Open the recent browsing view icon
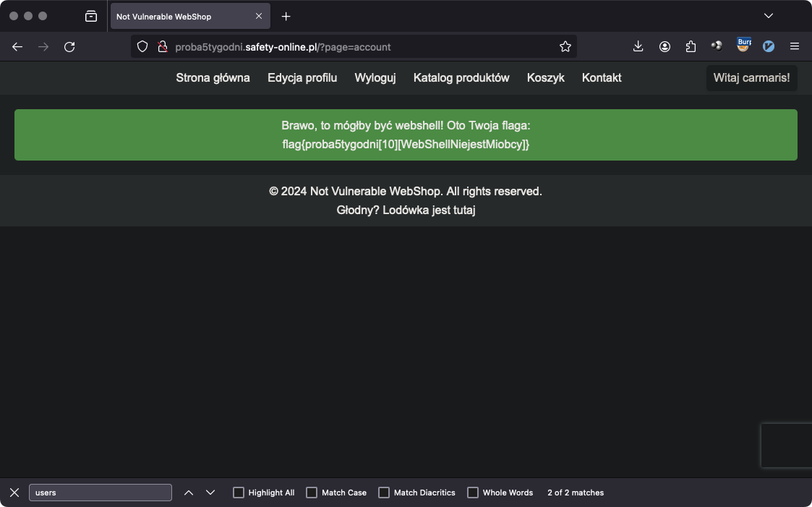 tap(91, 16)
